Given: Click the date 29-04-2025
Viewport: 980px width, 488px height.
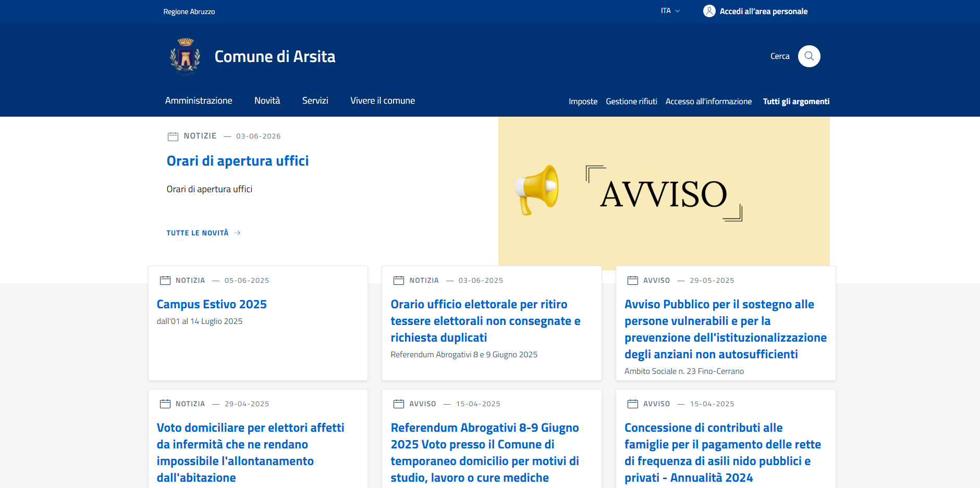Looking at the screenshot, I should click(247, 404).
